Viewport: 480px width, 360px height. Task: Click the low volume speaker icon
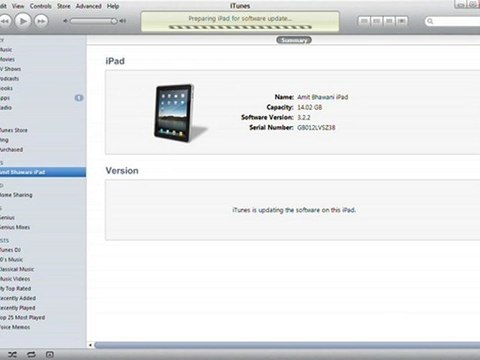pos(65,21)
